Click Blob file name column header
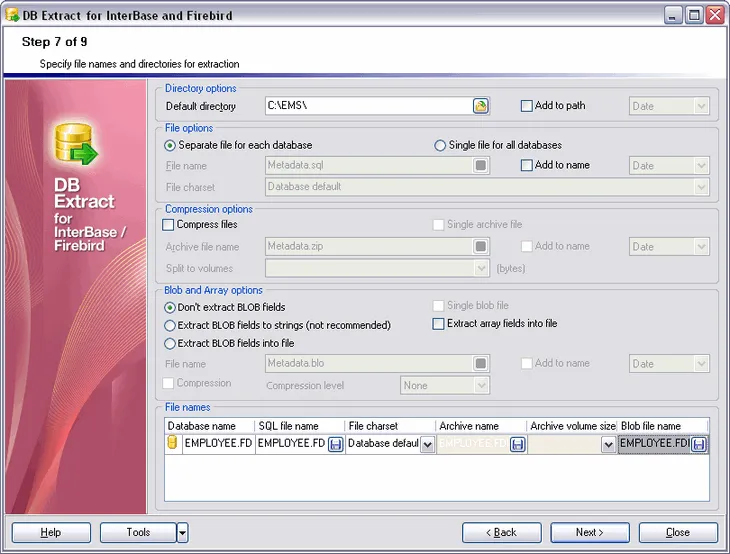730x554 pixels. tap(663, 426)
